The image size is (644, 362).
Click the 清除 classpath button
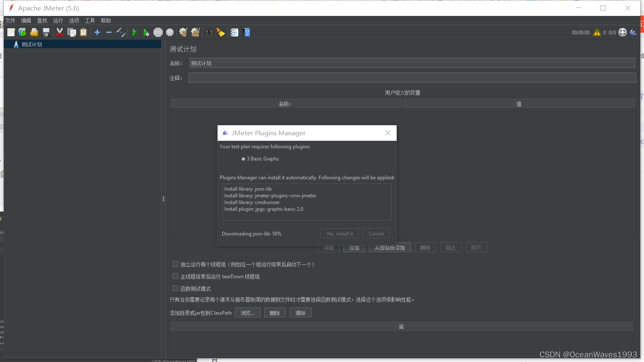point(300,313)
